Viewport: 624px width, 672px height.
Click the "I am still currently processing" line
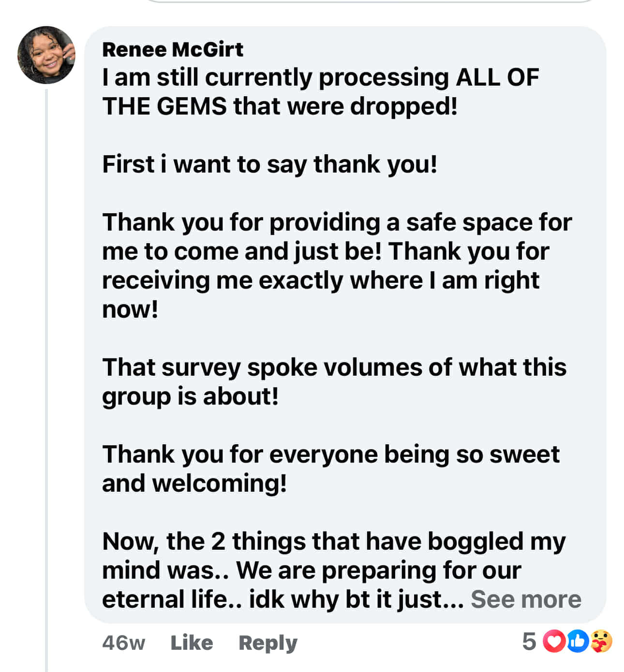pyautogui.click(x=320, y=77)
